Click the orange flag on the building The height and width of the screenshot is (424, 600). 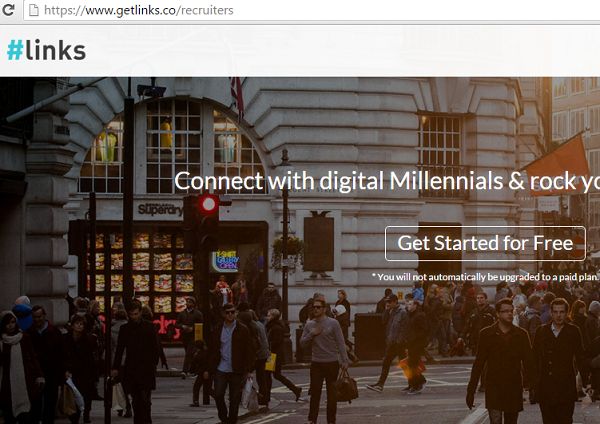pyautogui.click(x=559, y=163)
